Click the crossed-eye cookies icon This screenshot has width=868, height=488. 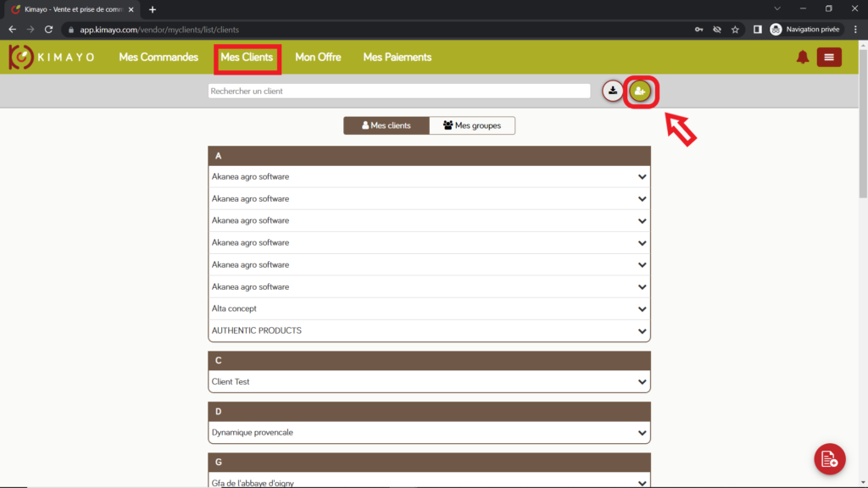pos(717,30)
